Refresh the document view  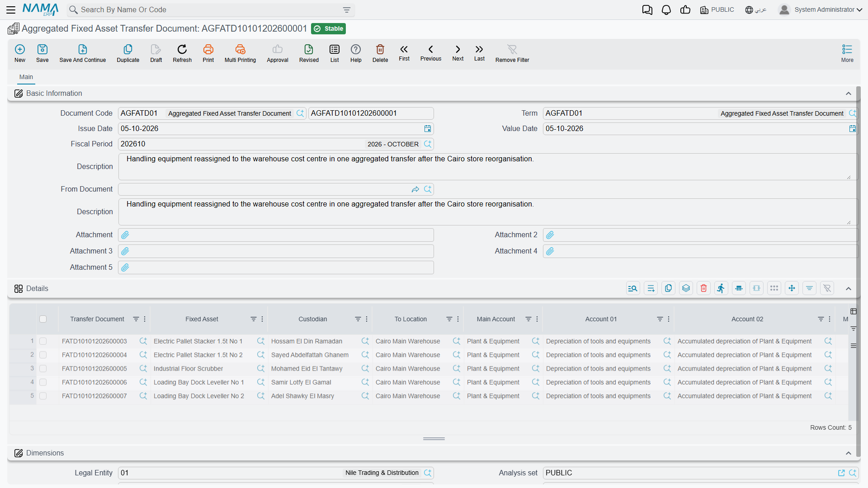pyautogui.click(x=182, y=53)
